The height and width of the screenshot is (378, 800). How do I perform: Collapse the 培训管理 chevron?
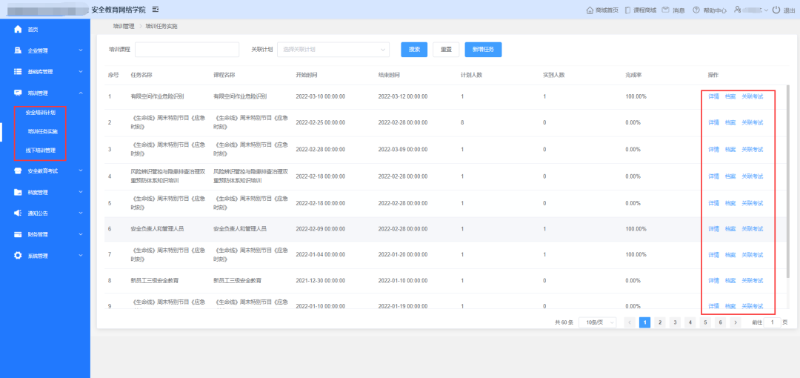point(81,93)
